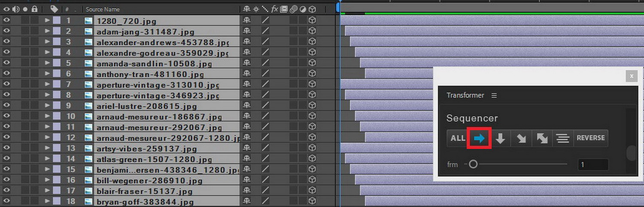Click the Collapse Transformations sun header icon

tap(256, 9)
